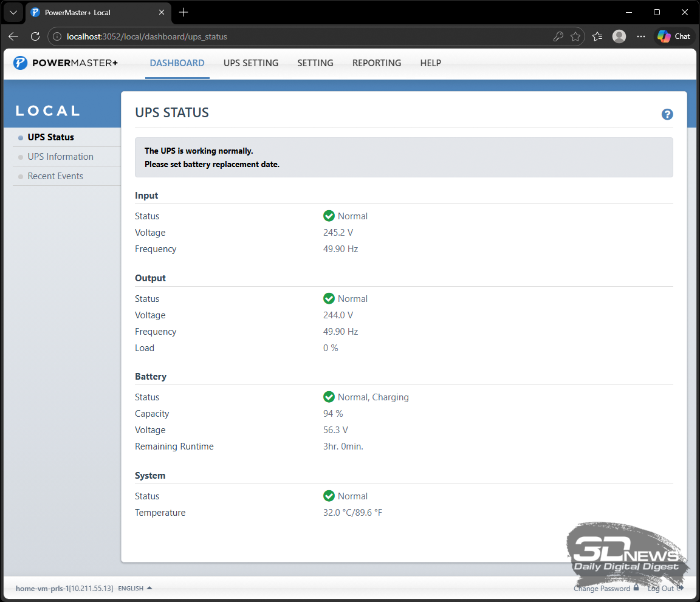Open Recent Events in the sidebar

pyautogui.click(x=55, y=176)
